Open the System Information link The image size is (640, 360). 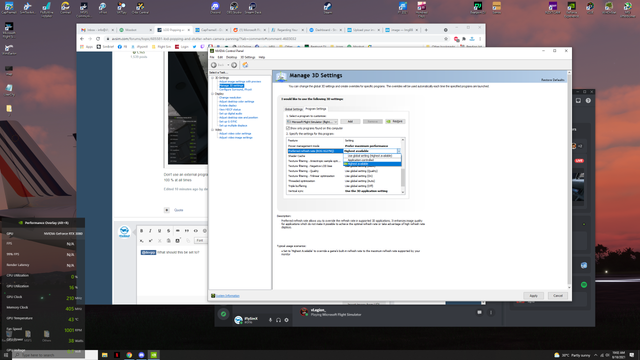coord(227,296)
